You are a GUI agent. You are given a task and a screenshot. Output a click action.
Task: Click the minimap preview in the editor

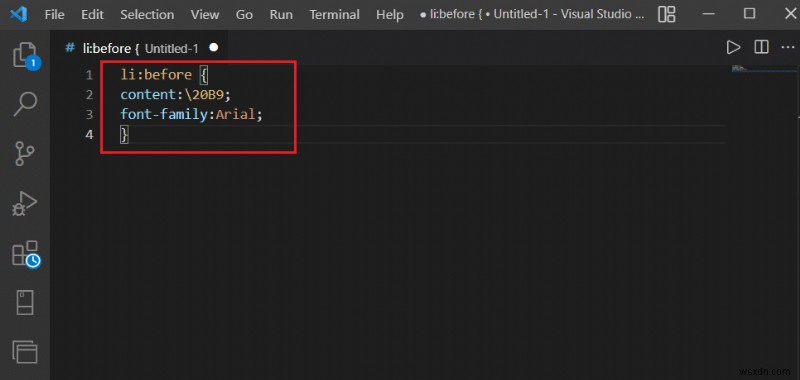tap(764, 68)
